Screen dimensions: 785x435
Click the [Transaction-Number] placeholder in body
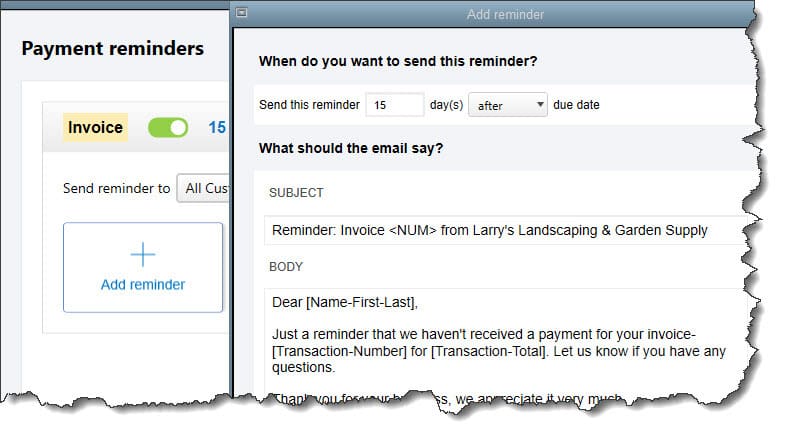pos(339,351)
